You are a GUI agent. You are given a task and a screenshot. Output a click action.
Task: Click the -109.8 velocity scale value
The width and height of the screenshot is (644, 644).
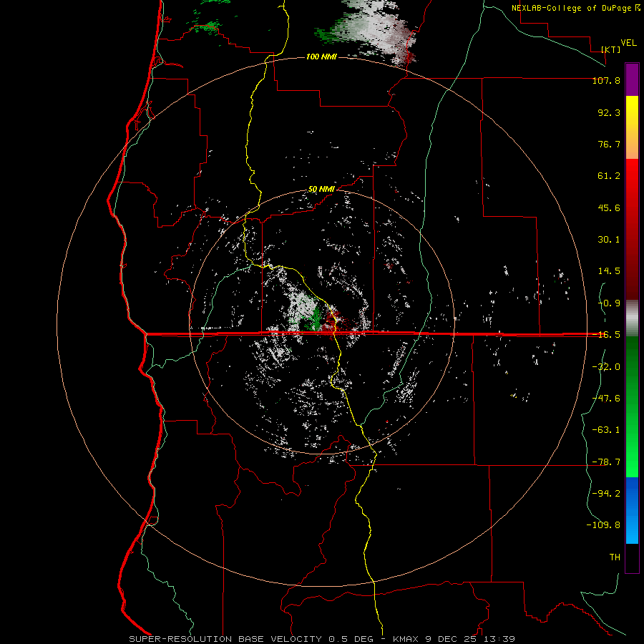pos(603,525)
